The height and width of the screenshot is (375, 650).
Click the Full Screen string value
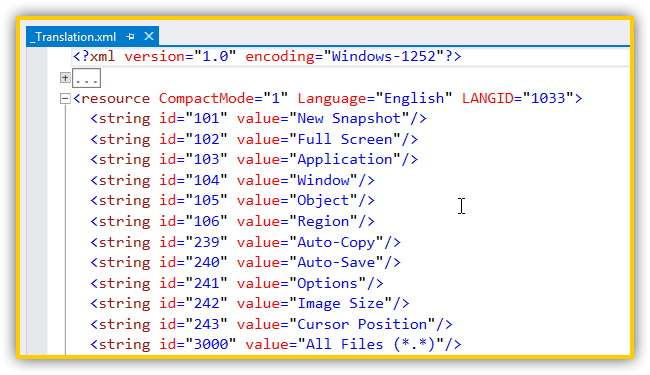(345, 139)
